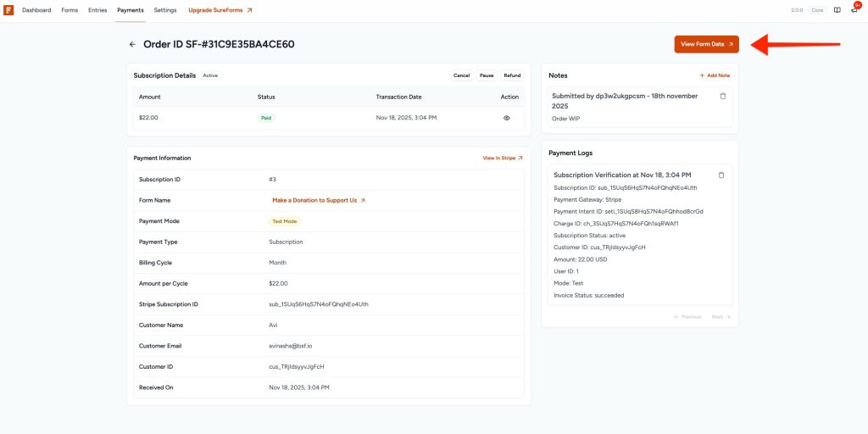Screen dimensions: 868x434
Task: Delete the note with the trash icon
Action: [723, 96]
